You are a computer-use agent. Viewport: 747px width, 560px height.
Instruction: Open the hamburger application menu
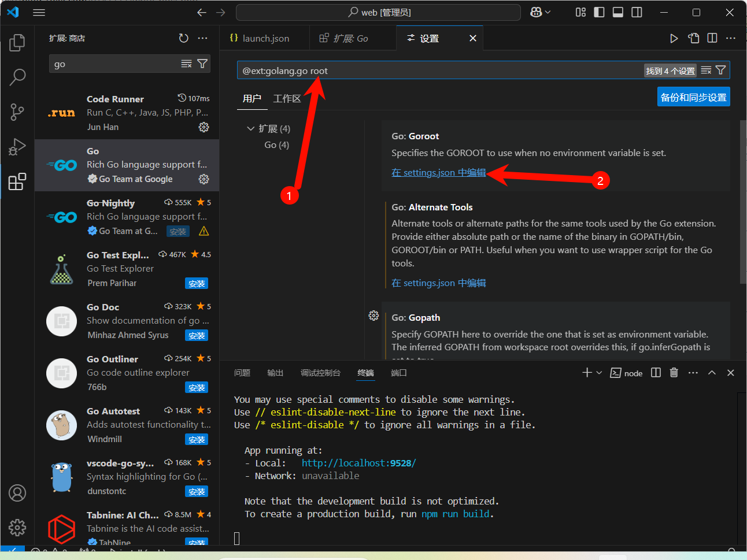[x=39, y=12]
